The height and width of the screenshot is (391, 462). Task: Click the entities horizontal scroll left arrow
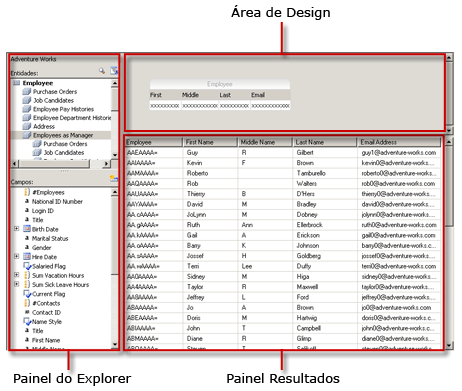[x=14, y=164]
